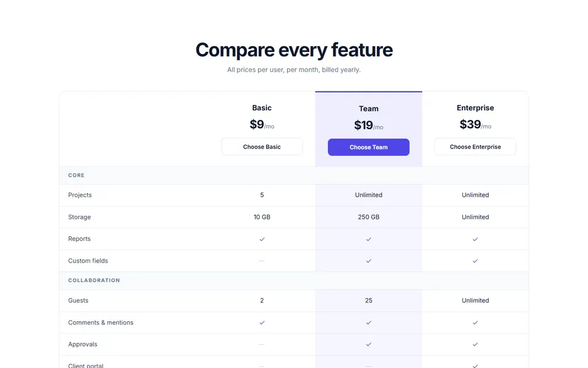Click the Comments & mentions row label
Viewport: 588px width, 368px height.
click(100, 323)
